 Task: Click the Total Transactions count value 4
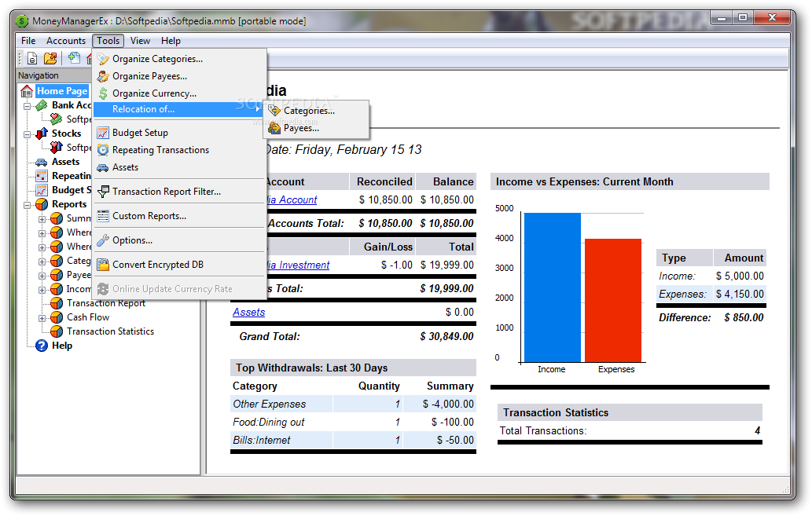click(757, 430)
